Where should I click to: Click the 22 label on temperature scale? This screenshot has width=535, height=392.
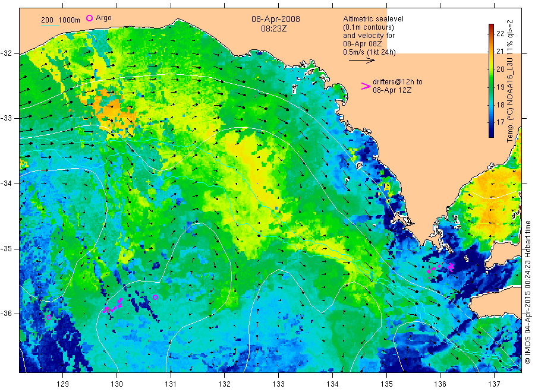500,33
